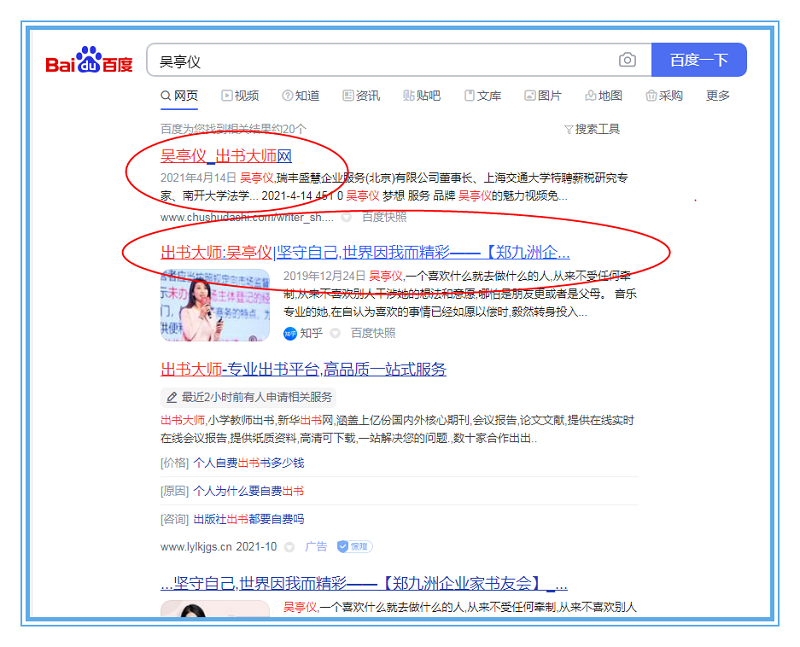
Task: Click the 百度一下 search button
Action: pos(698,60)
